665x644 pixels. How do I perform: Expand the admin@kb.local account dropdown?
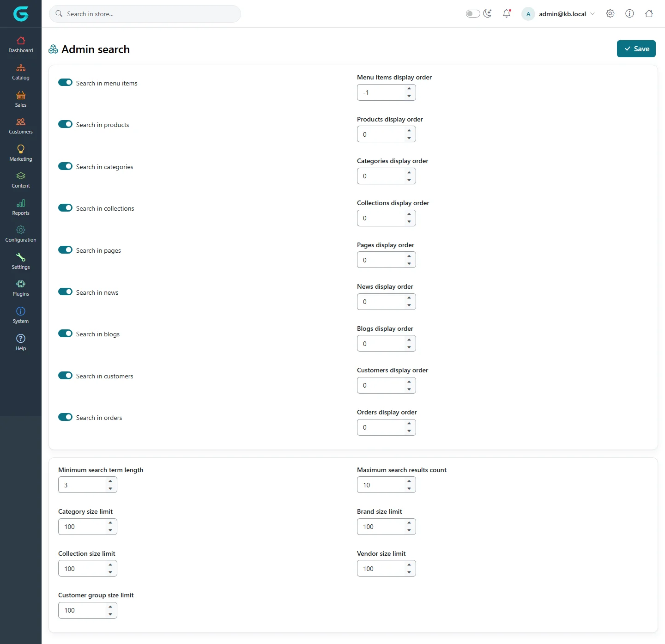[558, 14]
